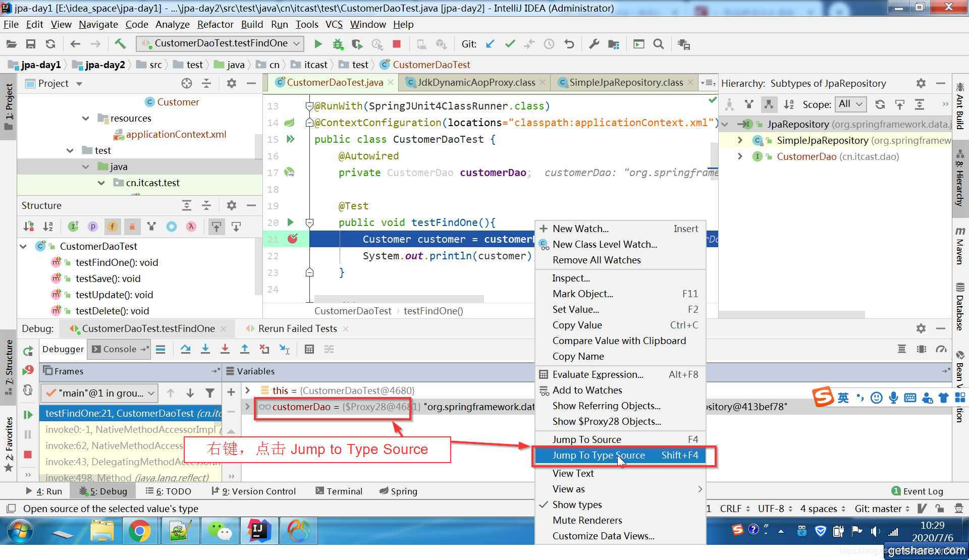Click the Step Over debugger icon
Viewport: 969px width, 560px height.
[185, 349]
